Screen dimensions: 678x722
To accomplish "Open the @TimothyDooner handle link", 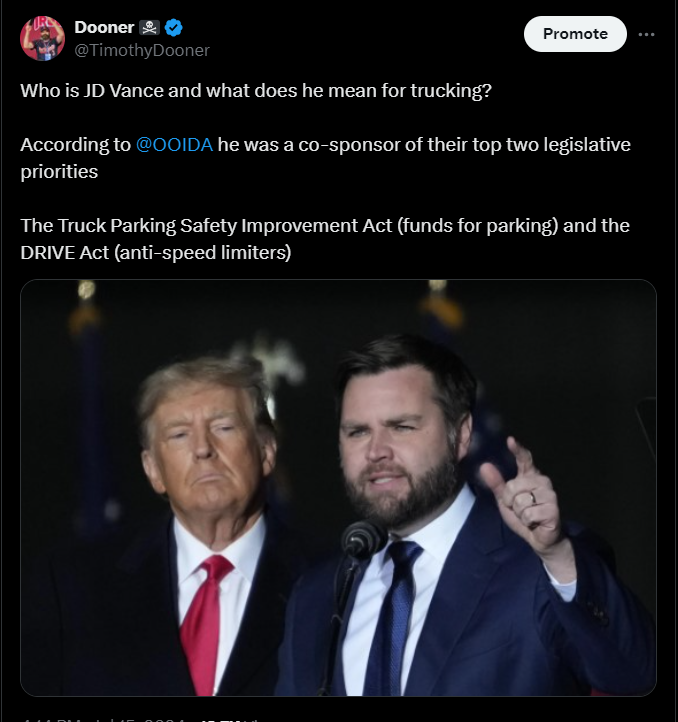I will pos(142,50).
